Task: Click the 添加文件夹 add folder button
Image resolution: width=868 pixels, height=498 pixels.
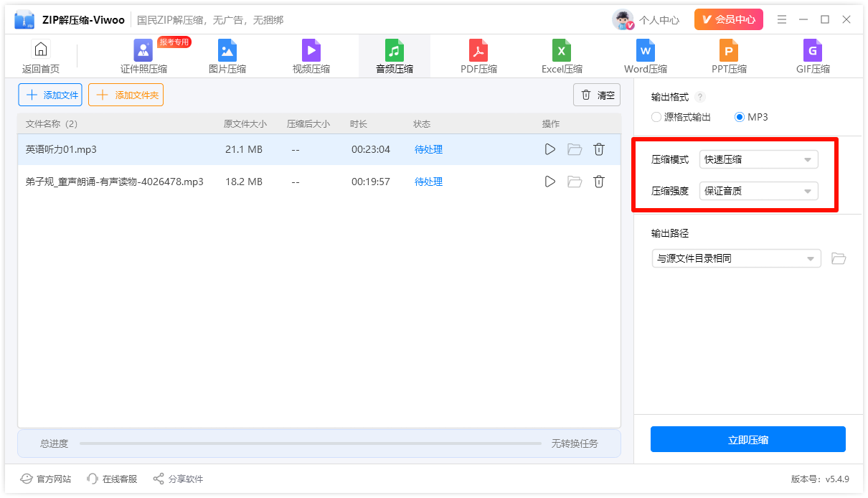Action: [x=126, y=95]
